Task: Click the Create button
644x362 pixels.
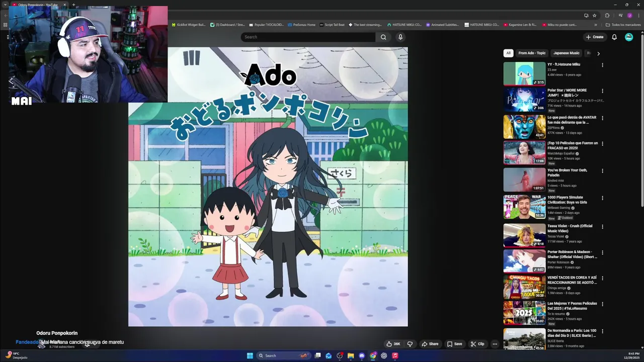Action: [595, 37]
